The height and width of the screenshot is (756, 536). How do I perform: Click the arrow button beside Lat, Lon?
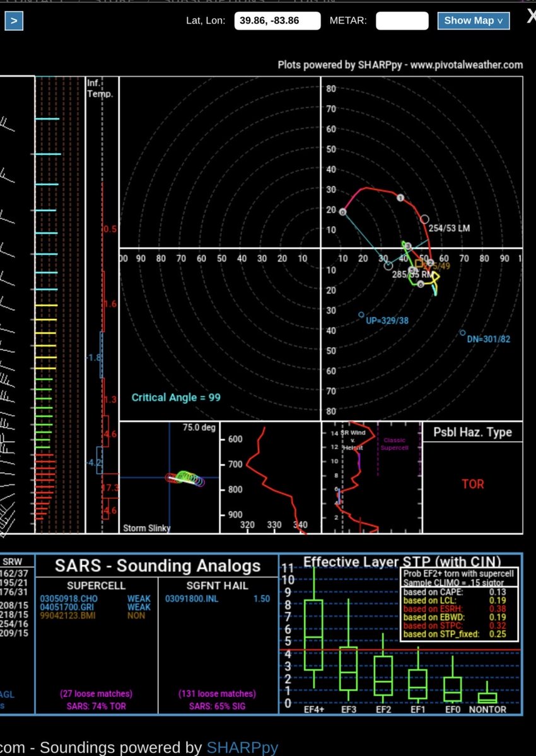pyautogui.click(x=14, y=21)
